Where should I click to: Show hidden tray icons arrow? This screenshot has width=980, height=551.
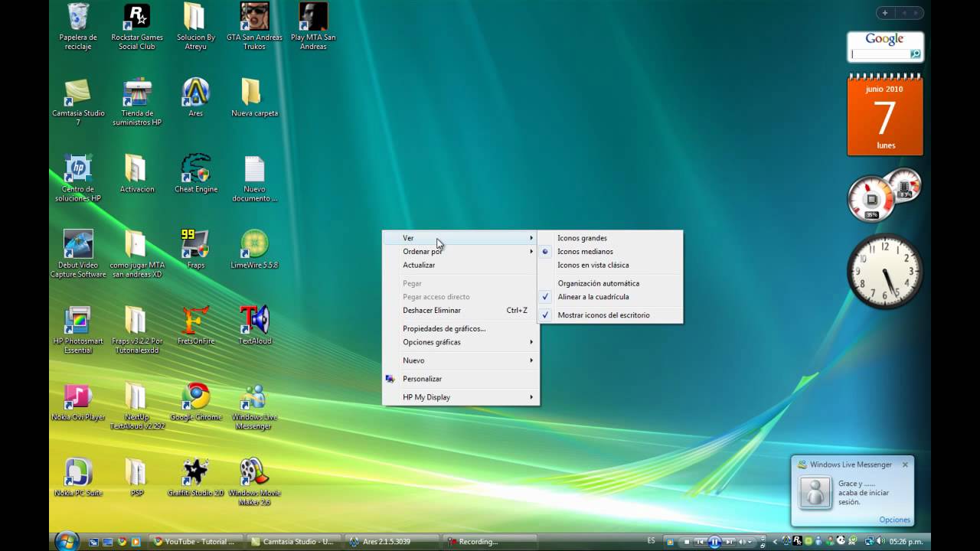[x=775, y=542]
